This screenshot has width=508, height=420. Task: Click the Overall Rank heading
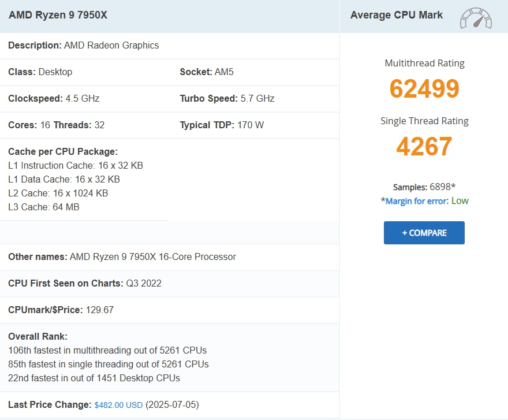pyautogui.click(x=38, y=337)
